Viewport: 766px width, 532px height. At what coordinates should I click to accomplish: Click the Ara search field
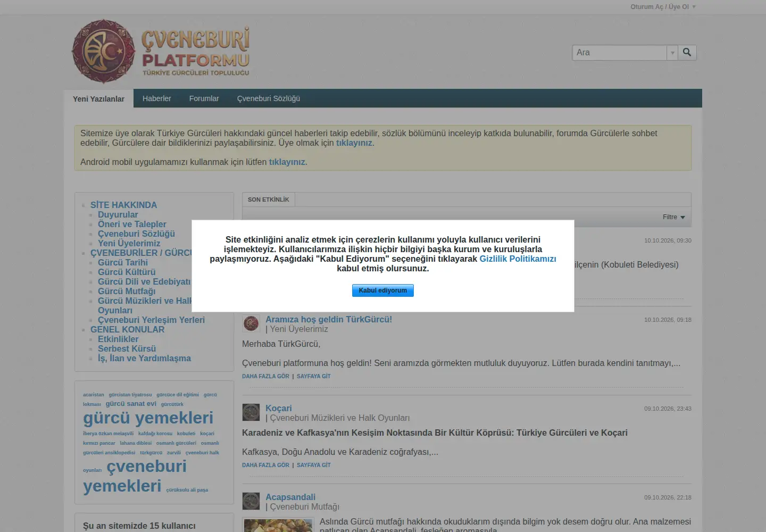[620, 53]
